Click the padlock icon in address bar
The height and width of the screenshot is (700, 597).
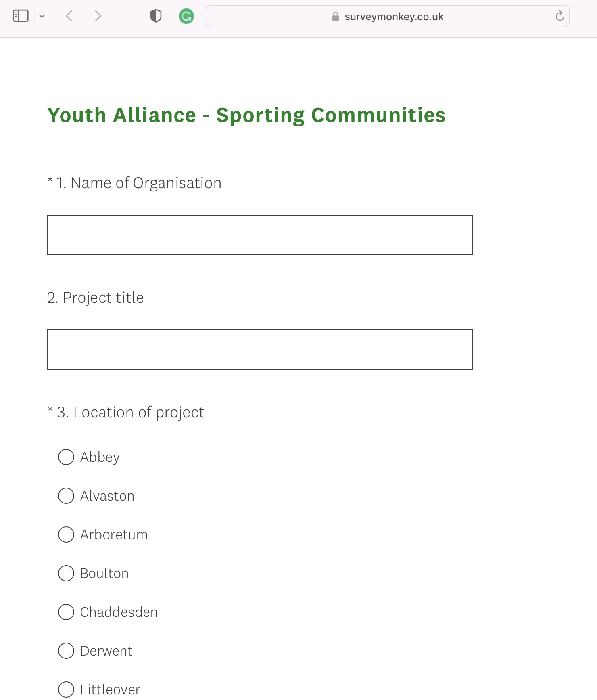(335, 17)
